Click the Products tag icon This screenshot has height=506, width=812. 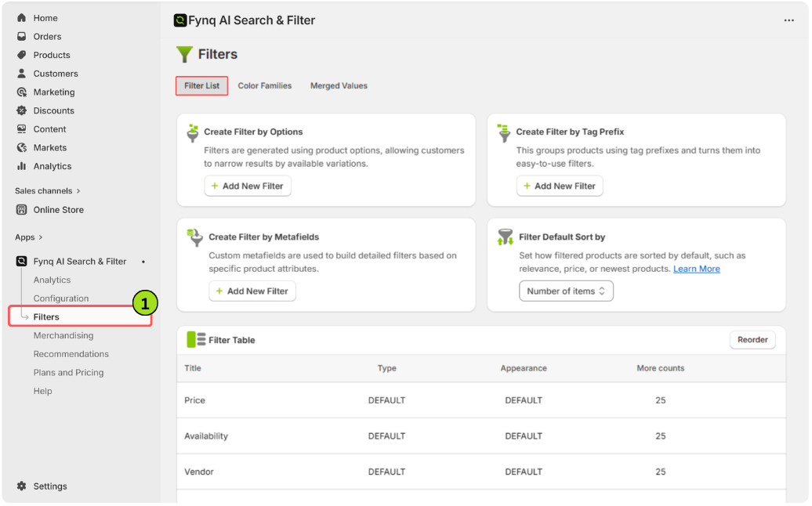click(21, 55)
